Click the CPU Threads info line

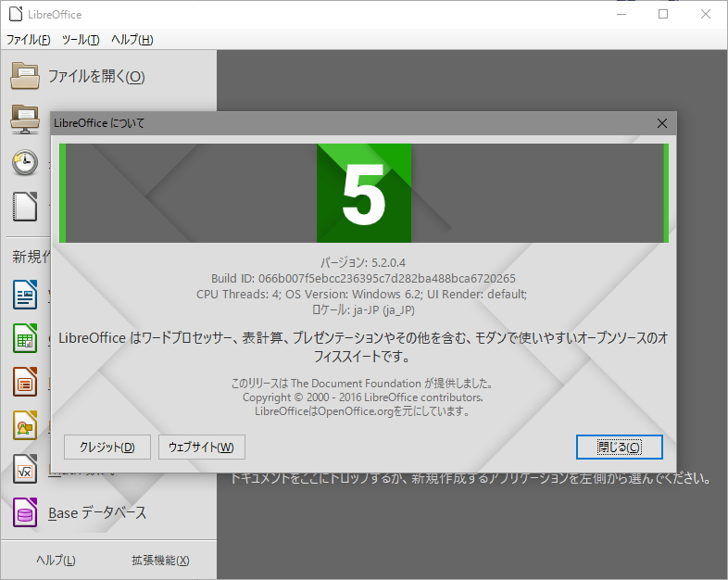[361, 295]
